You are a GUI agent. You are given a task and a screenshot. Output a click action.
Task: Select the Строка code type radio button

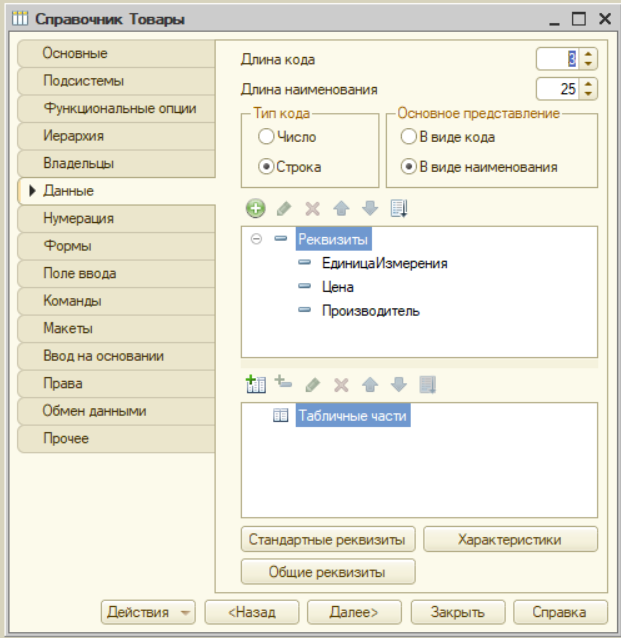[266, 167]
